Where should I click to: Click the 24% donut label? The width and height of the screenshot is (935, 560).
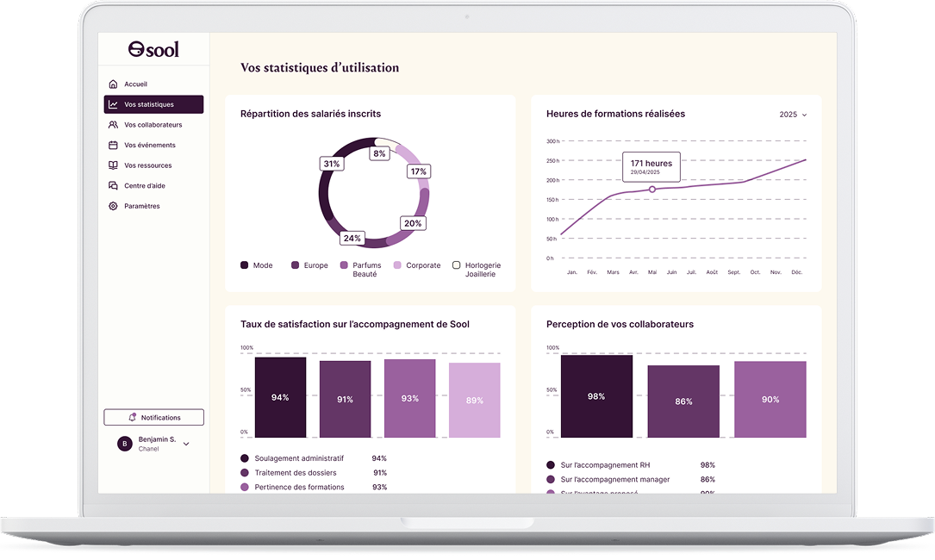[352, 239]
